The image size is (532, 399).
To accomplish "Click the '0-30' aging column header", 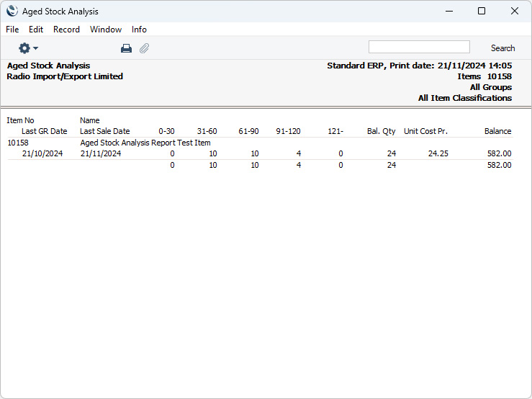I will (x=166, y=131).
